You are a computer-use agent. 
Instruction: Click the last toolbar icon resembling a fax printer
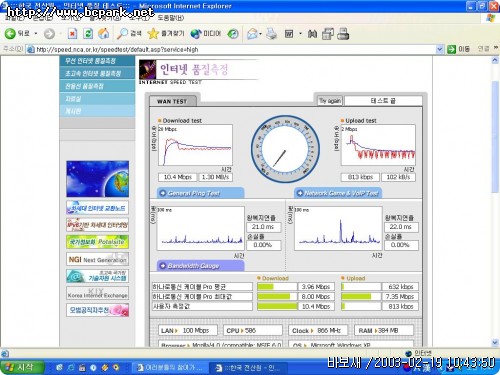[x=343, y=34]
